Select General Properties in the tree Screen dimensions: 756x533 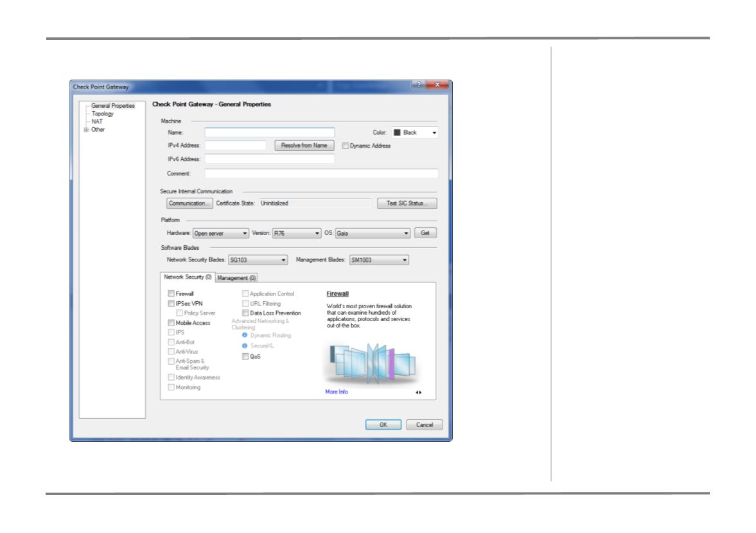113,105
